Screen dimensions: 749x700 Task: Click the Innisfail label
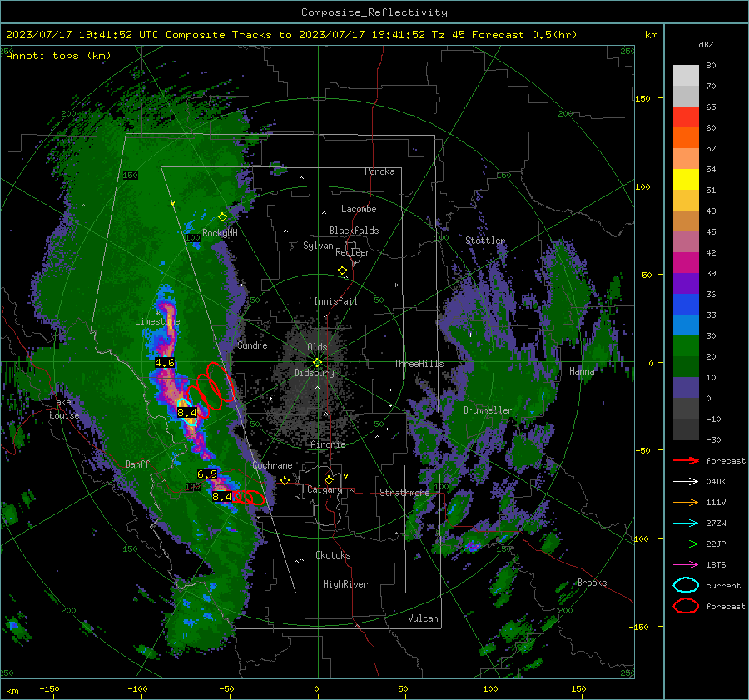point(335,301)
